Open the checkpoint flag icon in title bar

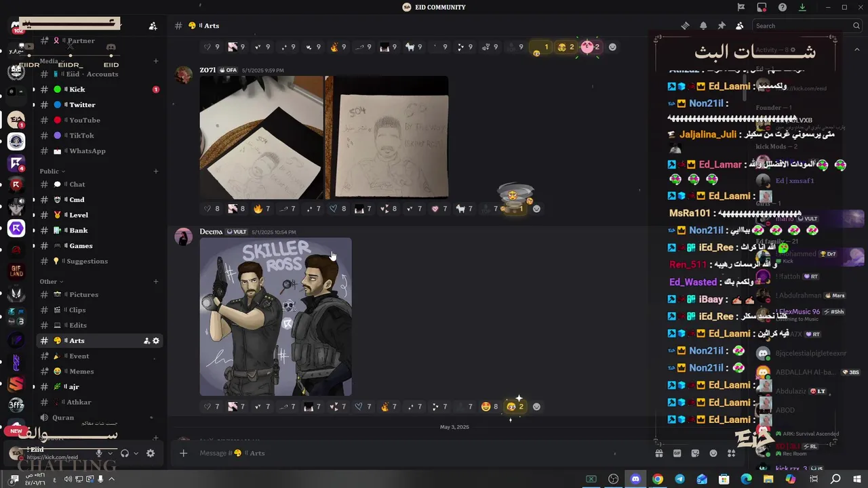pyautogui.click(x=741, y=7)
